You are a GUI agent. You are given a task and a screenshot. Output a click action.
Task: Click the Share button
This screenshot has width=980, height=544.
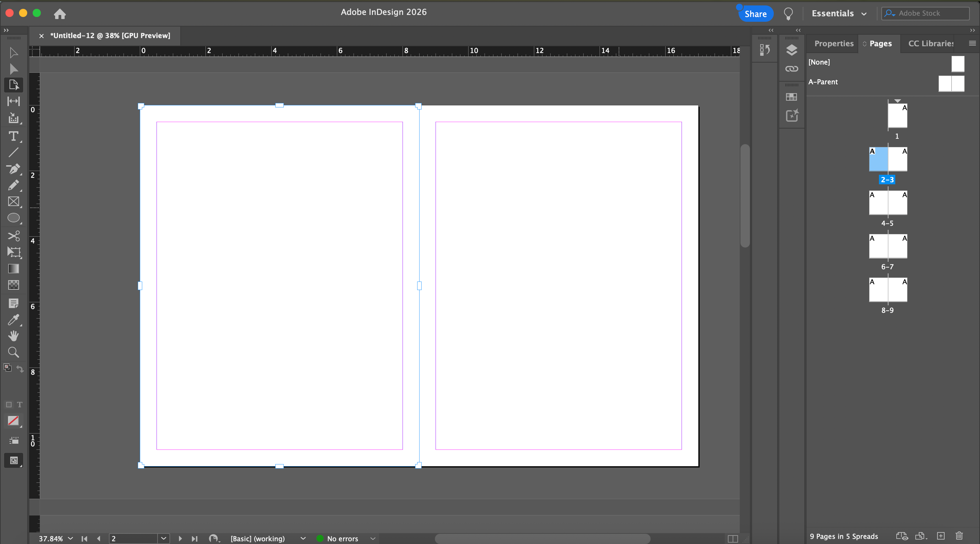(x=755, y=14)
